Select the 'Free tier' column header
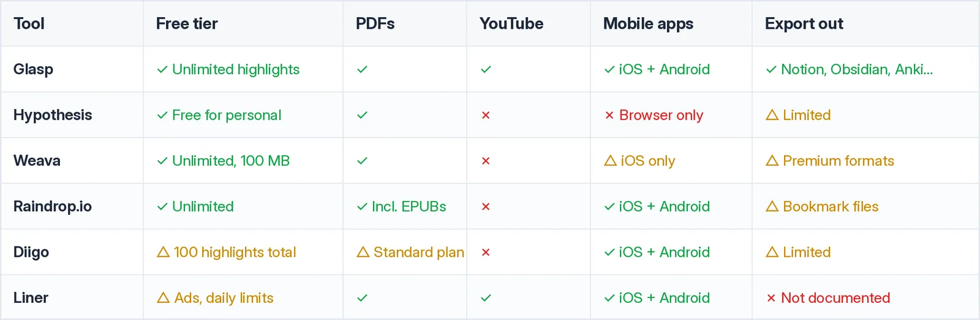 tap(187, 23)
